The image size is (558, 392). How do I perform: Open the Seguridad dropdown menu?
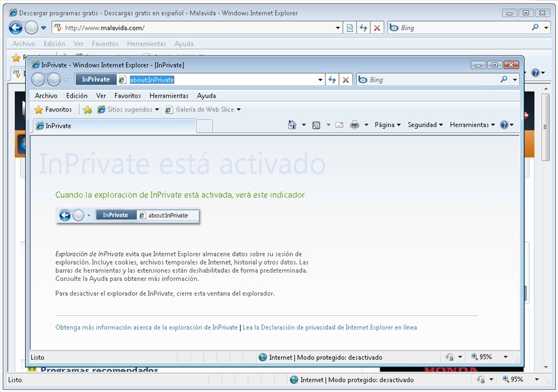tap(425, 125)
